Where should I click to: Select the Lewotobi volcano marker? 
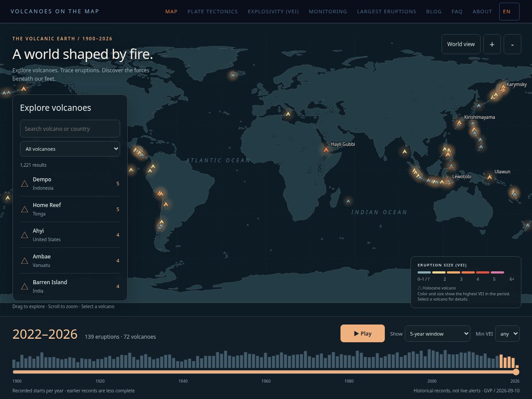448,181
